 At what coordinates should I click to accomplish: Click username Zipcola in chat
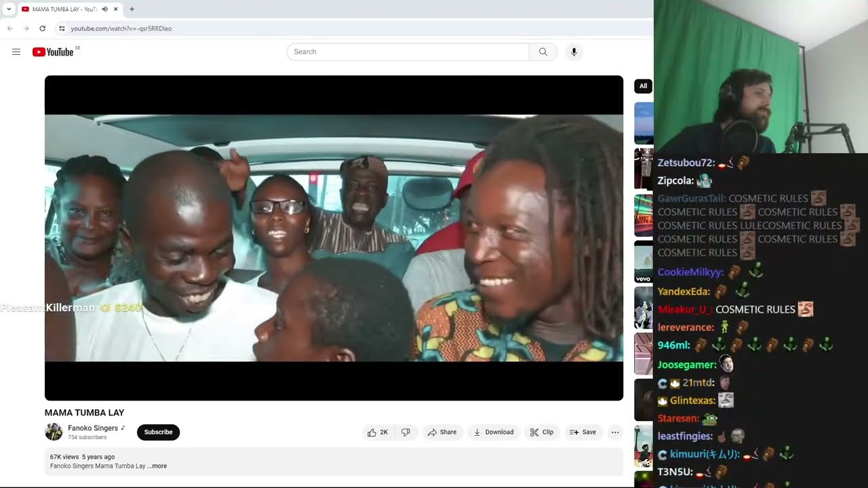(x=675, y=181)
